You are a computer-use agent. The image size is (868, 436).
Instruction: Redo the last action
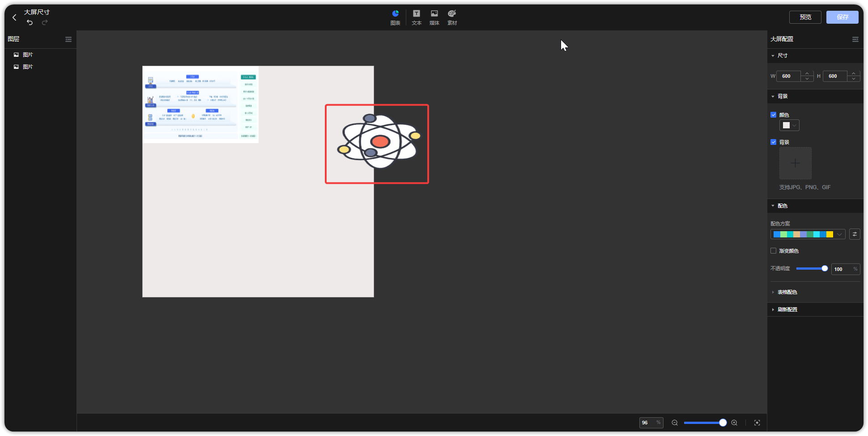[45, 22]
